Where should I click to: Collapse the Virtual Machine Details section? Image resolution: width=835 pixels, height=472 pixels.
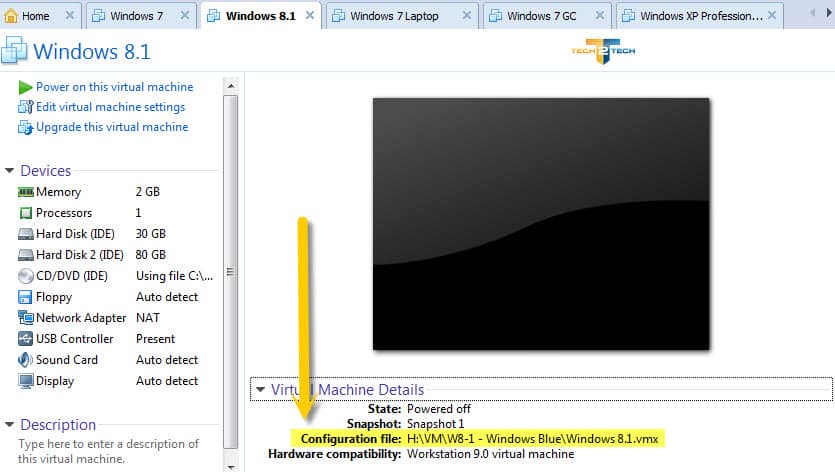click(260, 389)
